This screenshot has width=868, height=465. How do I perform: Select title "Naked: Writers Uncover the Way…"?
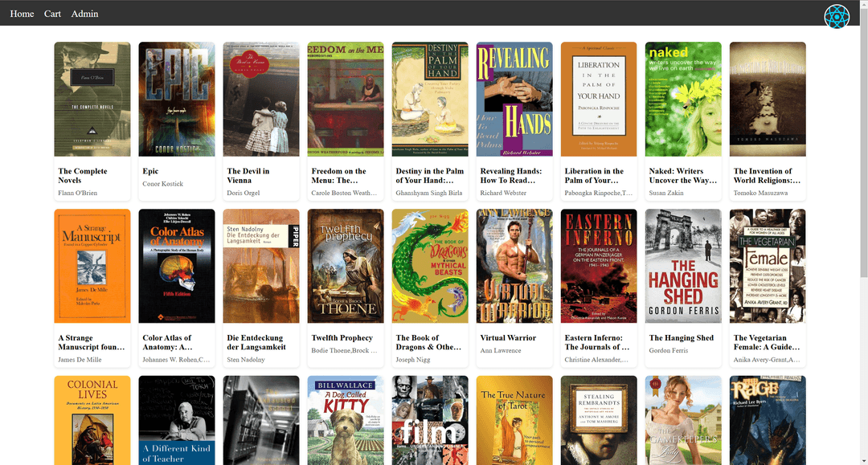click(683, 176)
